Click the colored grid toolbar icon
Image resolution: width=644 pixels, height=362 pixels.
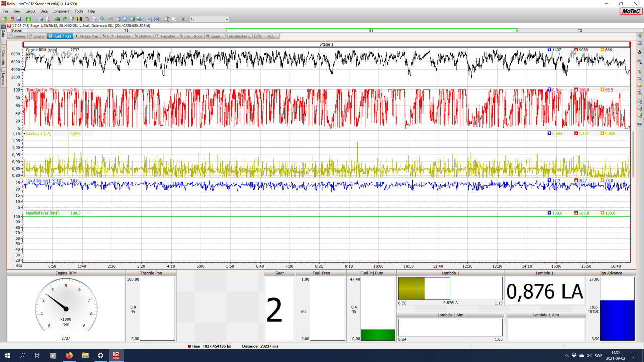118,19
